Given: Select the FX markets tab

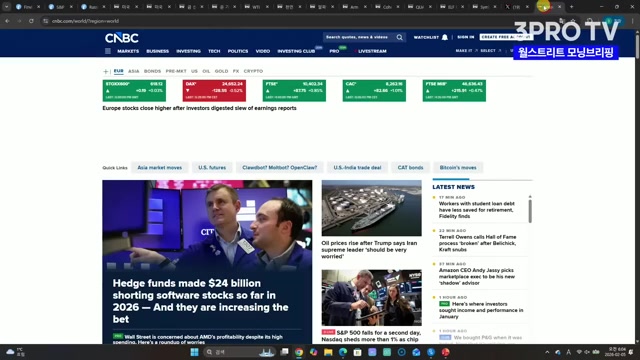Looking at the screenshot, I should click(x=236, y=71).
